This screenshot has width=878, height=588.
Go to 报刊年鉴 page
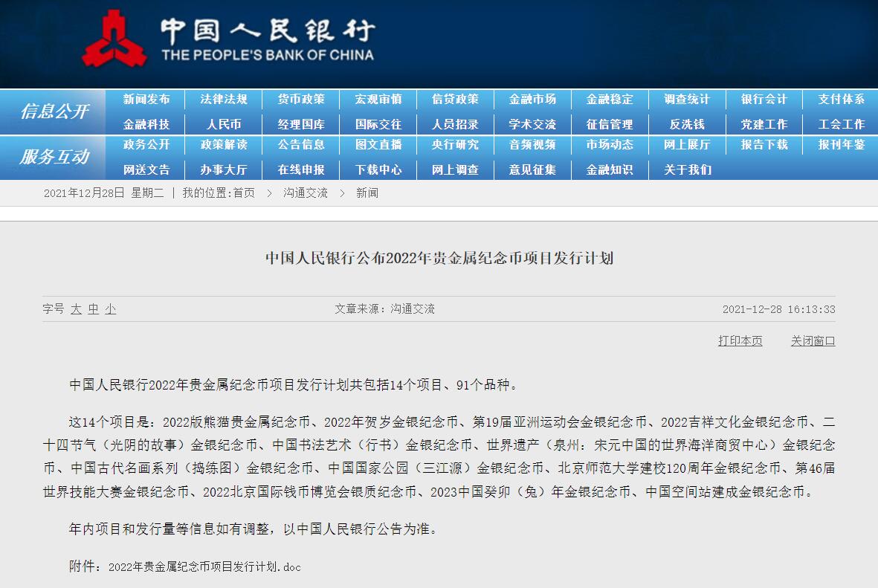tap(841, 144)
